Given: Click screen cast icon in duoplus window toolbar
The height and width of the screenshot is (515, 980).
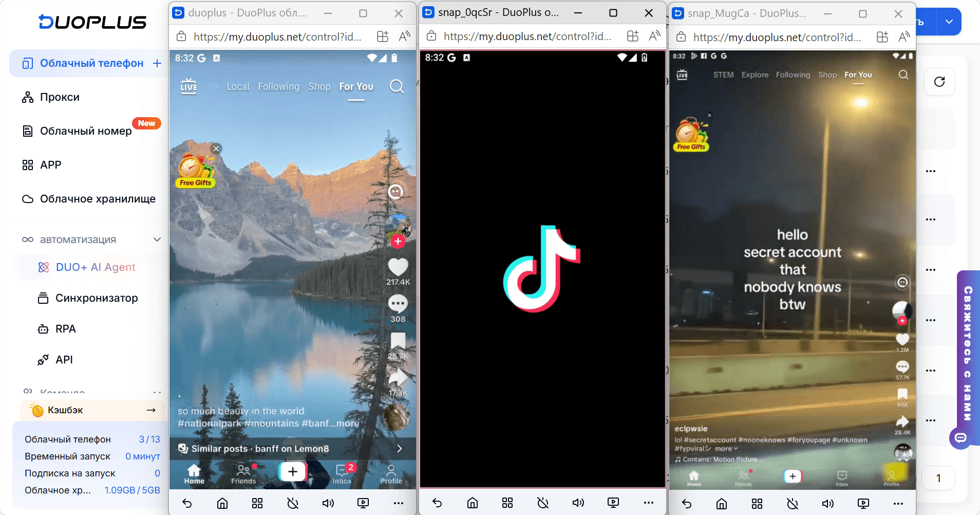Looking at the screenshot, I should (363, 503).
